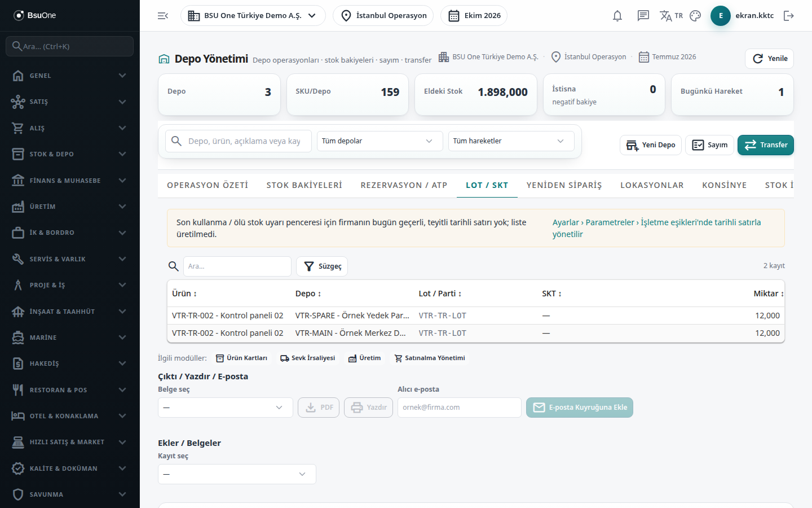The height and width of the screenshot is (508, 812).
Task: Change language with the TR translate icon
Action: [671, 16]
